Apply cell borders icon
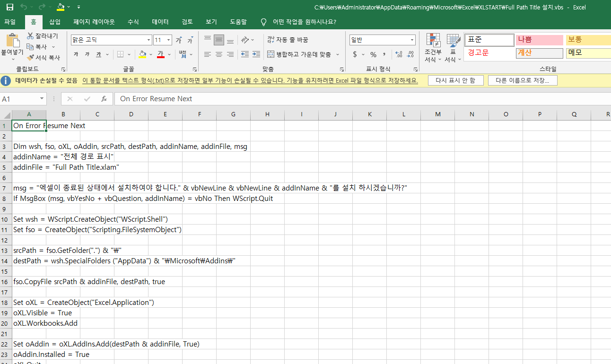The image size is (611, 364). pyautogui.click(x=120, y=54)
